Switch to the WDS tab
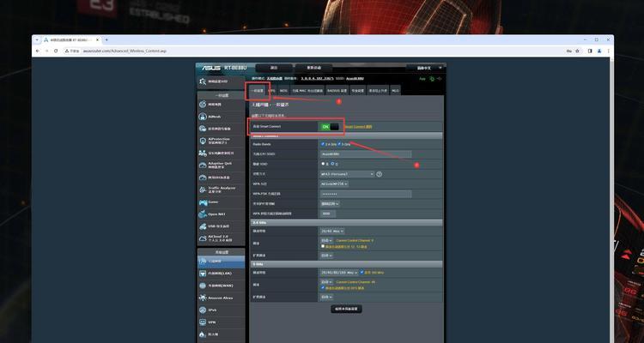 coord(284,90)
